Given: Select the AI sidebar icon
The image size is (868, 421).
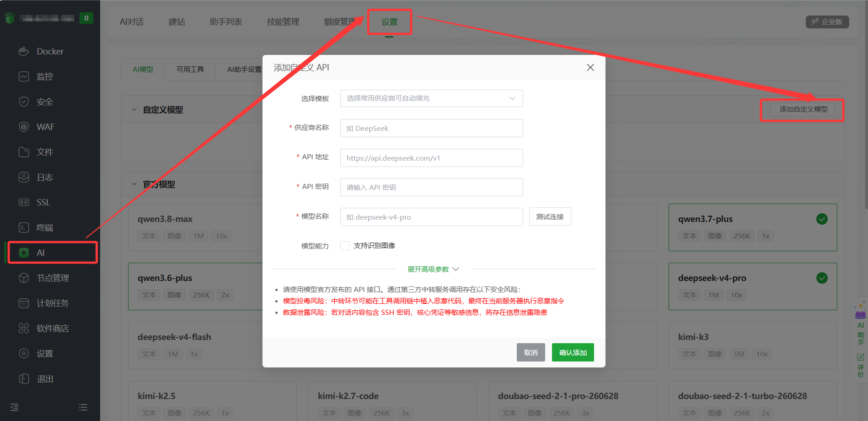Looking at the screenshot, I should point(24,253).
